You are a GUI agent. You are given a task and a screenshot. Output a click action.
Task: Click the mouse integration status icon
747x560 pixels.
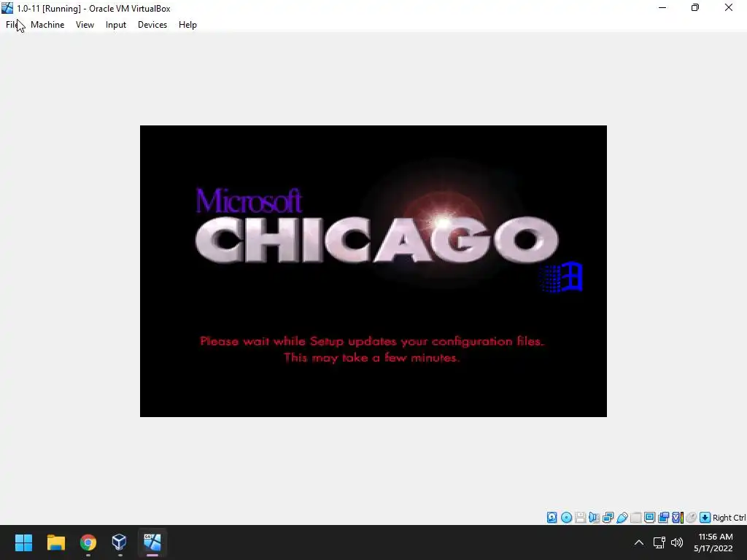692,518
